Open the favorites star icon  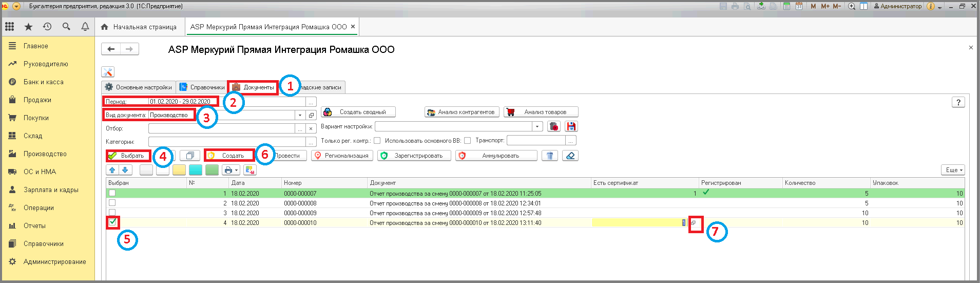pyautogui.click(x=28, y=27)
